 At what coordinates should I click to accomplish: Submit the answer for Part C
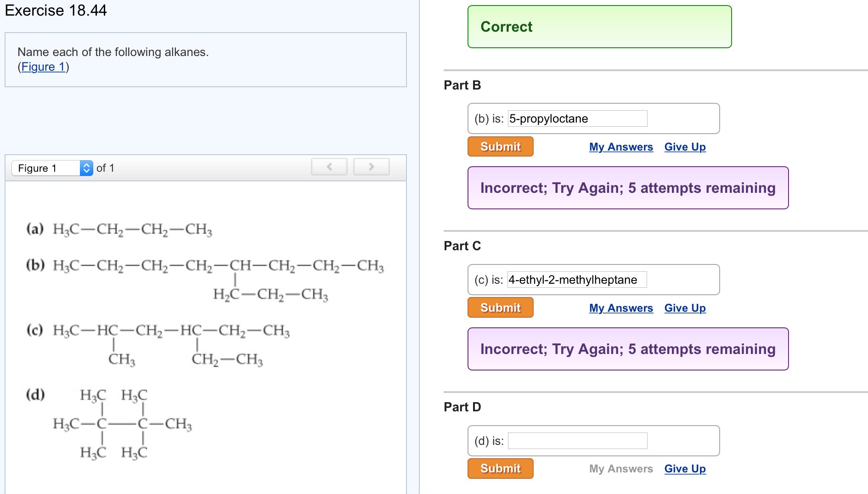[500, 307]
